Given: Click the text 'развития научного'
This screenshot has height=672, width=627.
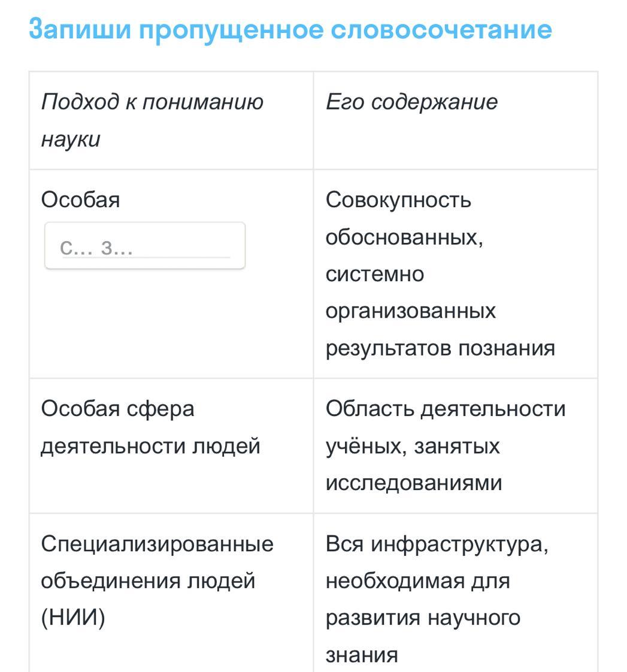Looking at the screenshot, I should pyautogui.click(x=423, y=618).
